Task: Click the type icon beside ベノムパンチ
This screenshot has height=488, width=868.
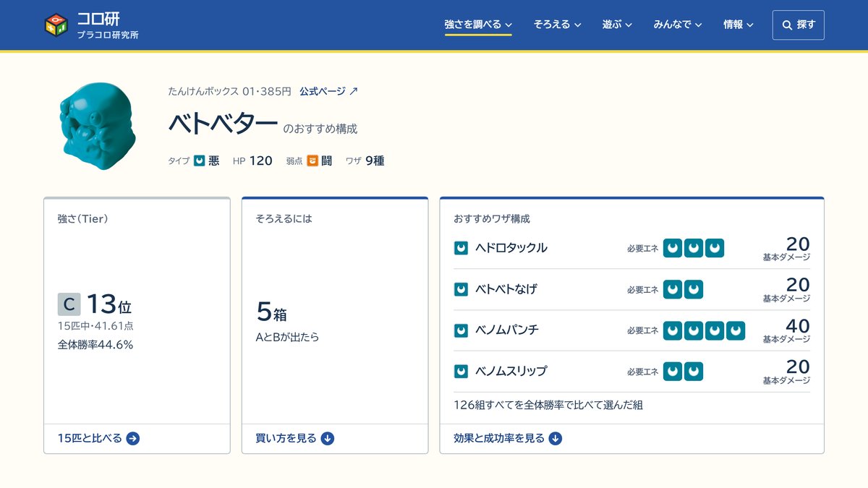Action: [461, 330]
